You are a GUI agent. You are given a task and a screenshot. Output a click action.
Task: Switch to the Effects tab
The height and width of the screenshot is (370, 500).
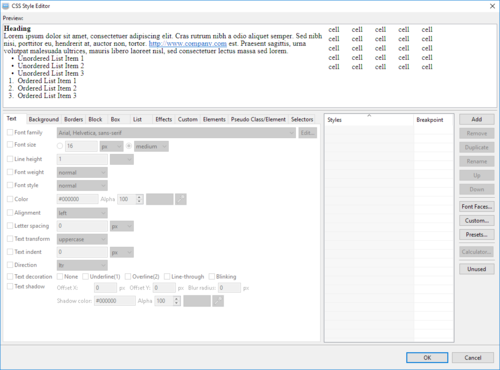click(x=164, y=119)
